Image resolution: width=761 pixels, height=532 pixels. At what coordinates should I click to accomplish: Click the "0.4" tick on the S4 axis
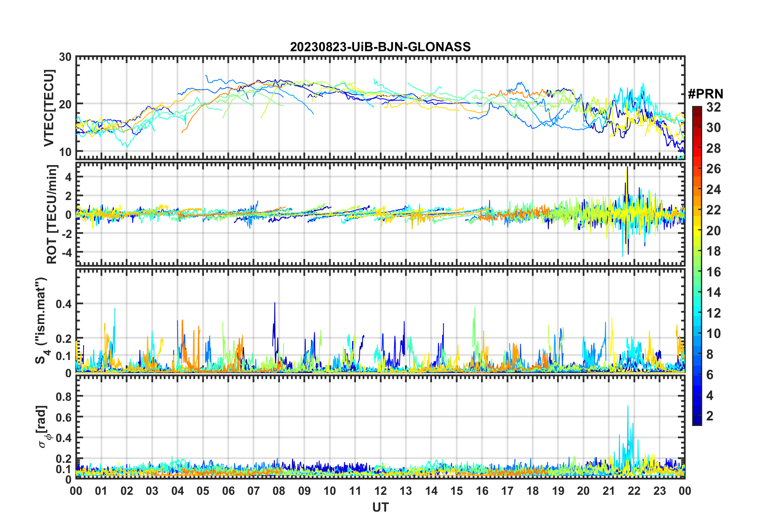[64, 304]
